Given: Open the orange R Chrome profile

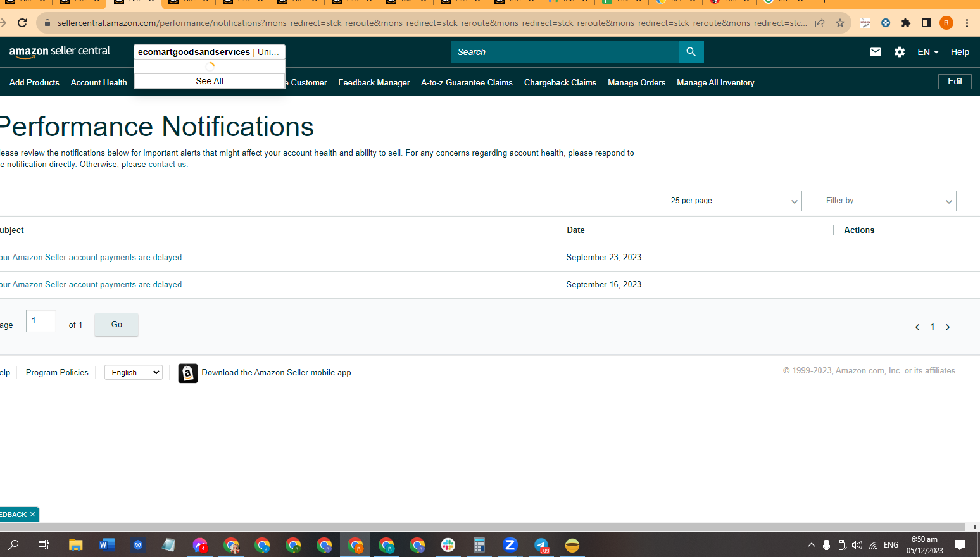Looking at the screenshot, I should (x=946, y=23).
